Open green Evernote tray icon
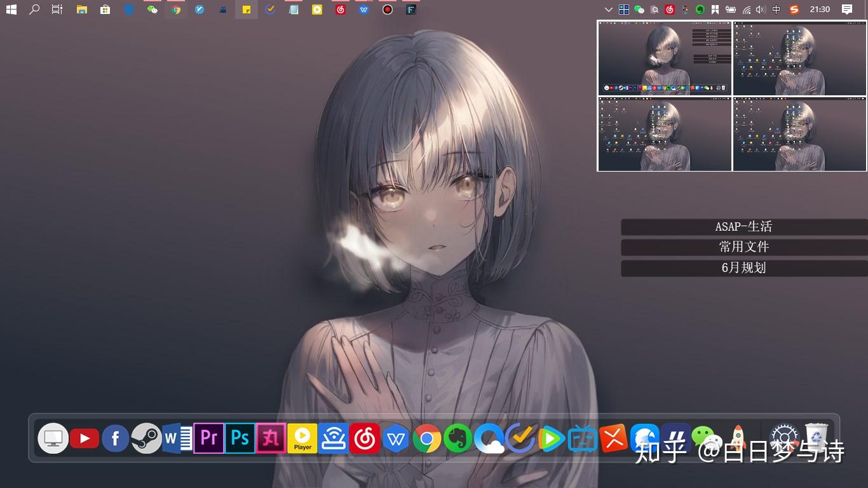Screen dimensions: 868x488 (x=700, y=10)
